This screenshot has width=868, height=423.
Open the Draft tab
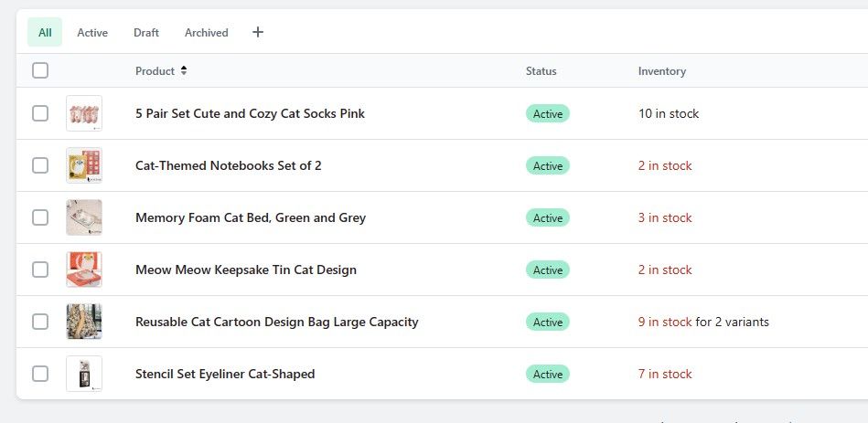pyautogui.click(x=146, y=32)
